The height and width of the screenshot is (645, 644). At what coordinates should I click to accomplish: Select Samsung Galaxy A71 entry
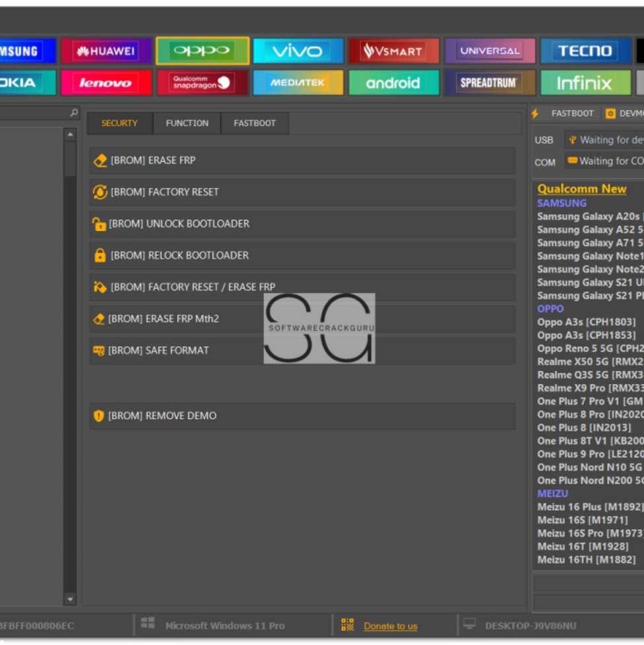[591, 243]
